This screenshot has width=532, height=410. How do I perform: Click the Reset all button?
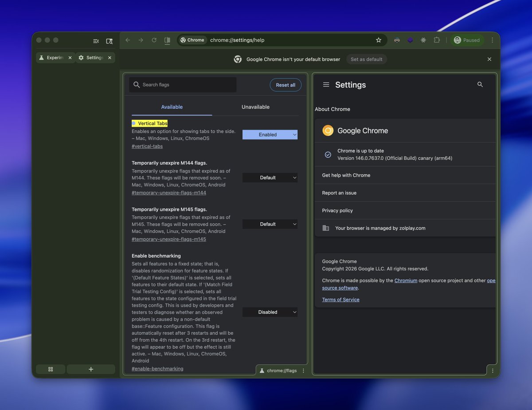tap(286, 85)
